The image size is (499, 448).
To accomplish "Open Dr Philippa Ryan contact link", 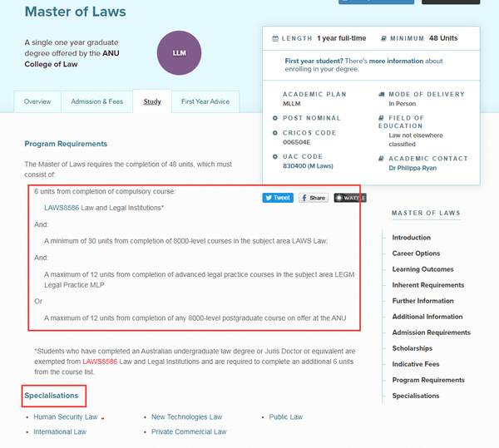I will (x=413, y=168).
